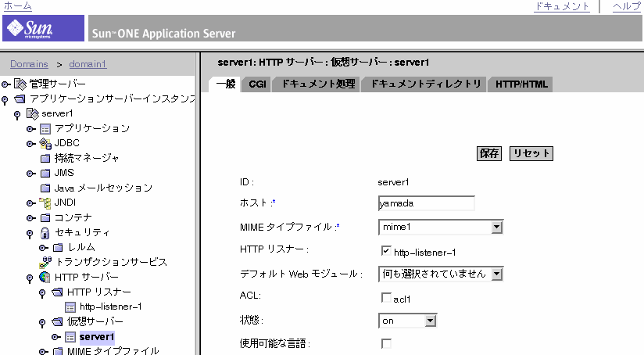
Task: Click the MIME タイプファイル folder icon
Action: click(58, 351)
